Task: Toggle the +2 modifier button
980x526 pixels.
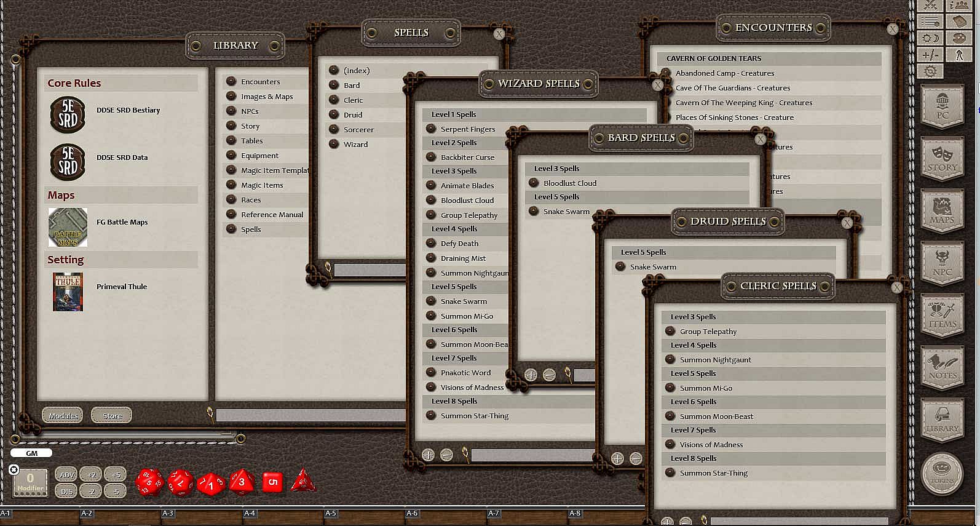Action: (x=91, y=474)
